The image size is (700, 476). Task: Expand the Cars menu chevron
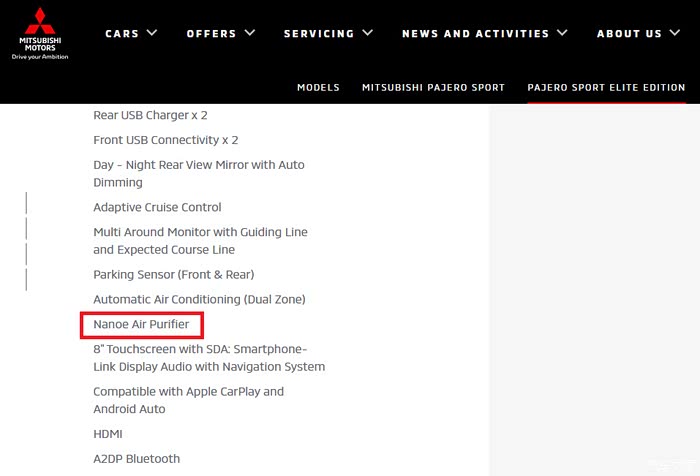point(152,32)
